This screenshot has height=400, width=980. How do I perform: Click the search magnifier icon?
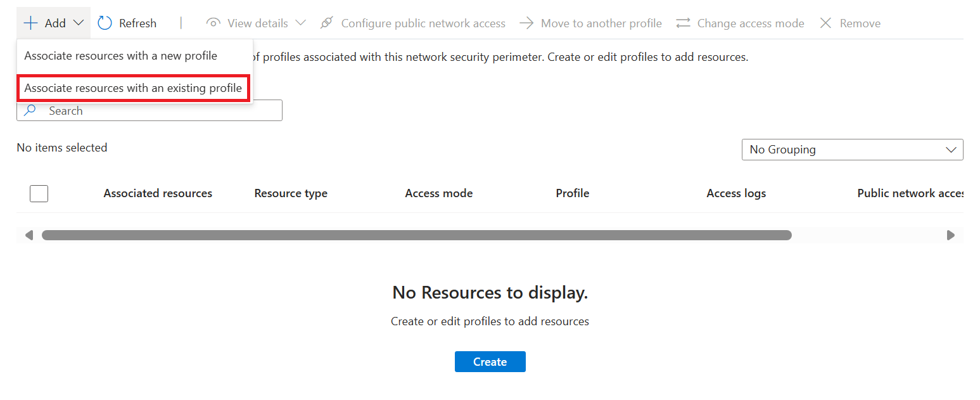pyautogui.click(x=30, y=110)
